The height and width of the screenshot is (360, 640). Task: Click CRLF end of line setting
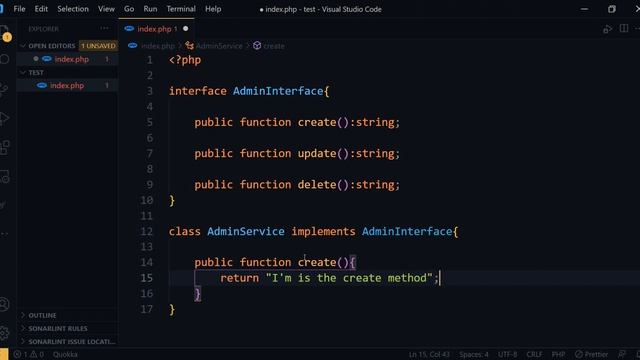(x=534, y=354)
